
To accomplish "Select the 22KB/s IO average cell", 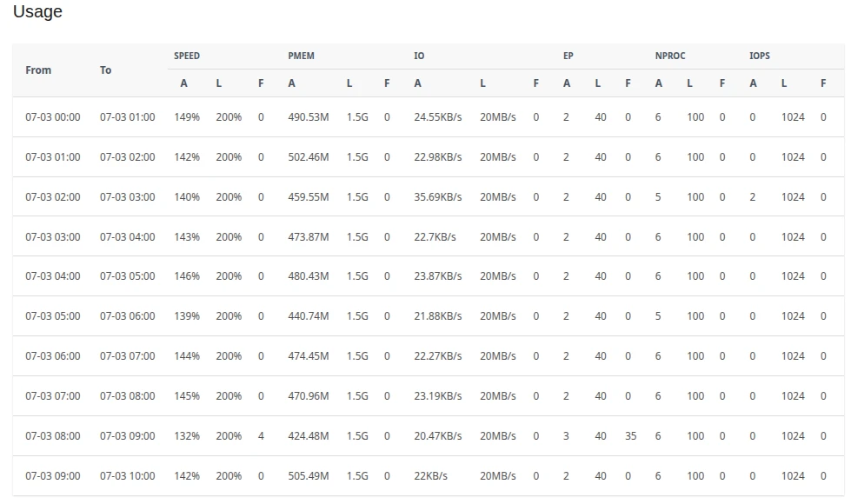I will [x=430, y=476].
